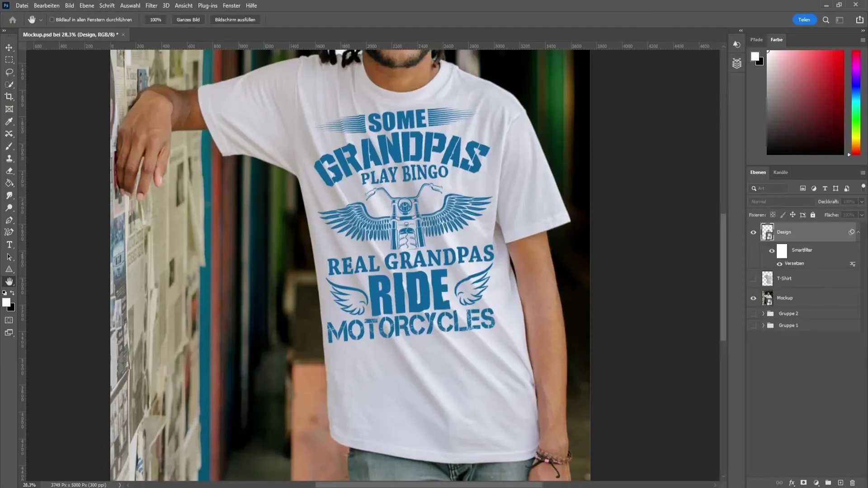Switch to the Kanäle tab

[x=780, y=172]
